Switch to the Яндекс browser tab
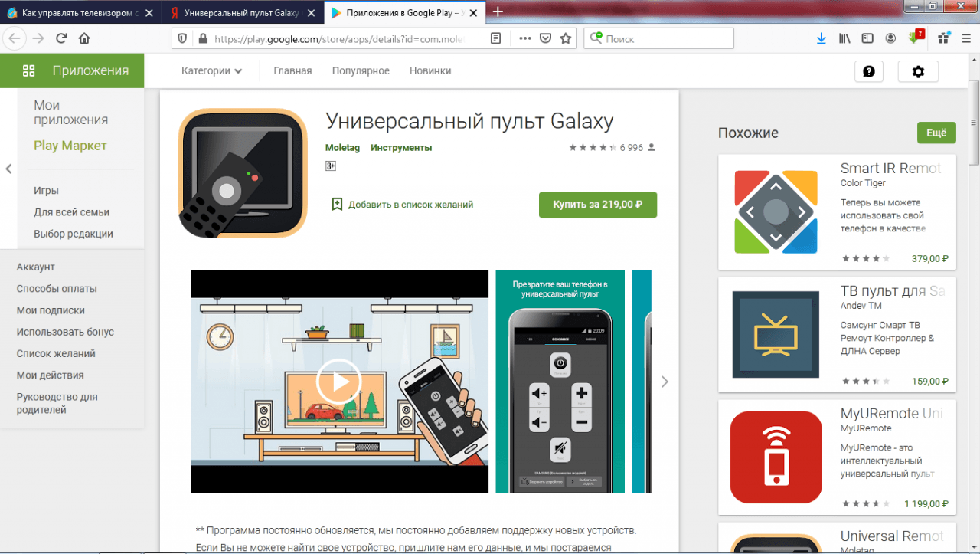The image size is (980, 554). click(x=237, y=12)
